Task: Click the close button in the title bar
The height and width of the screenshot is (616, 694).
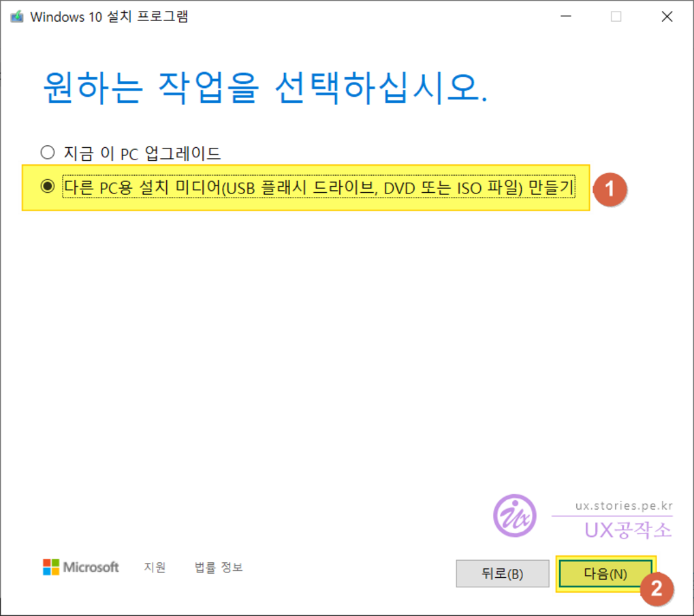Action: point(667,16)
